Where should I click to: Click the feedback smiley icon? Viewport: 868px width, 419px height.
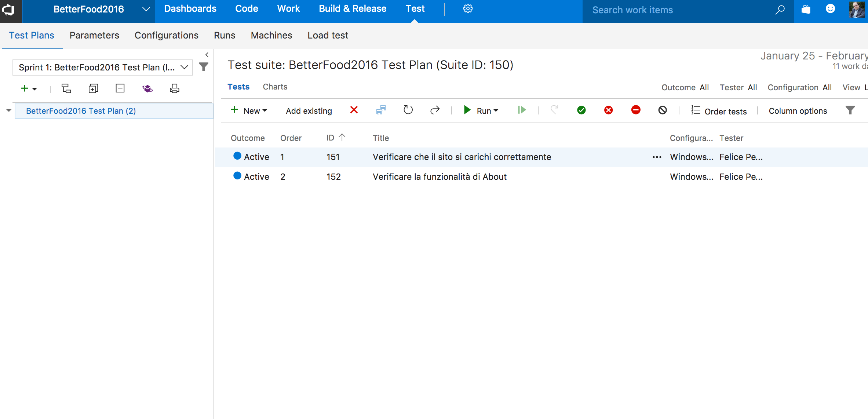[x=831, y=9]
